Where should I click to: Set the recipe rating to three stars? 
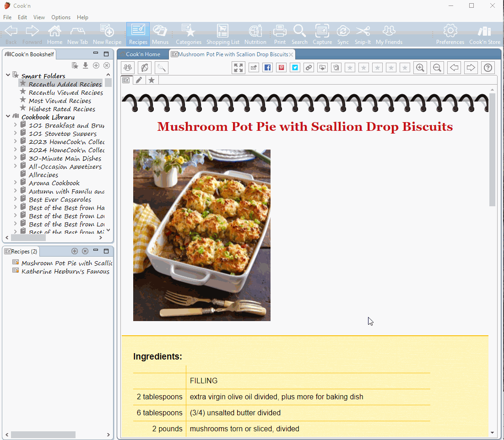pos(377,68)
